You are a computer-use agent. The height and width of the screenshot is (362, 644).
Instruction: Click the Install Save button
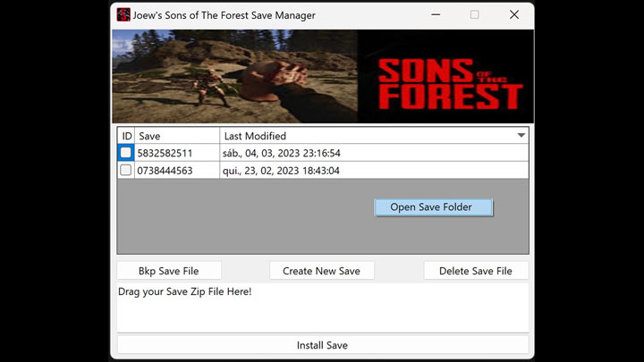[x=322, y=345]
